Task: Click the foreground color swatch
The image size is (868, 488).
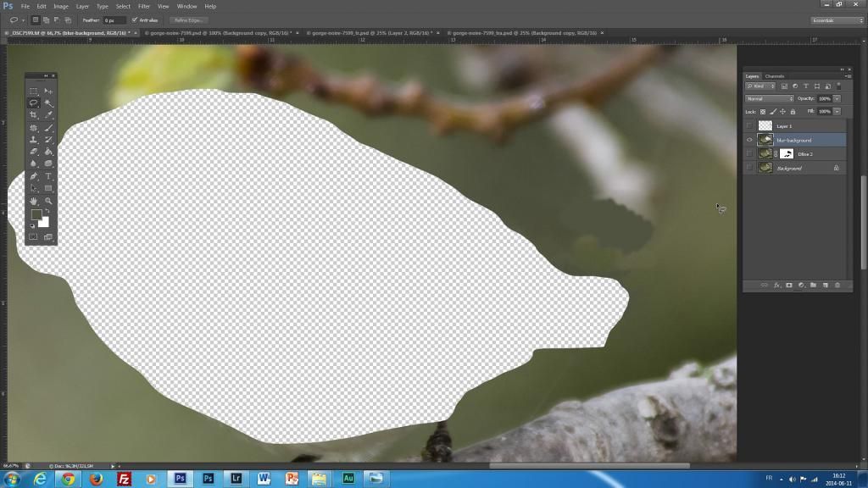Action: pyautogui.click(x=37, y=216)
